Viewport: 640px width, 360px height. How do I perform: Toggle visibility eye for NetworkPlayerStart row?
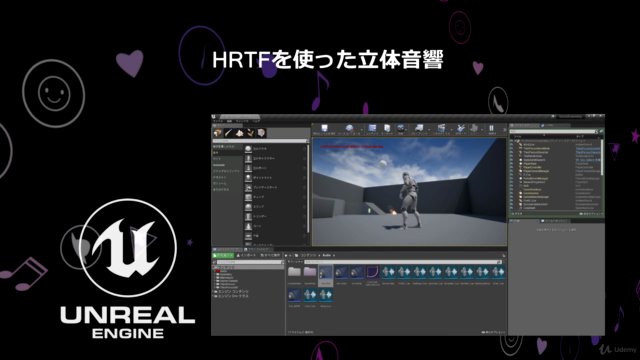point(511,182)
